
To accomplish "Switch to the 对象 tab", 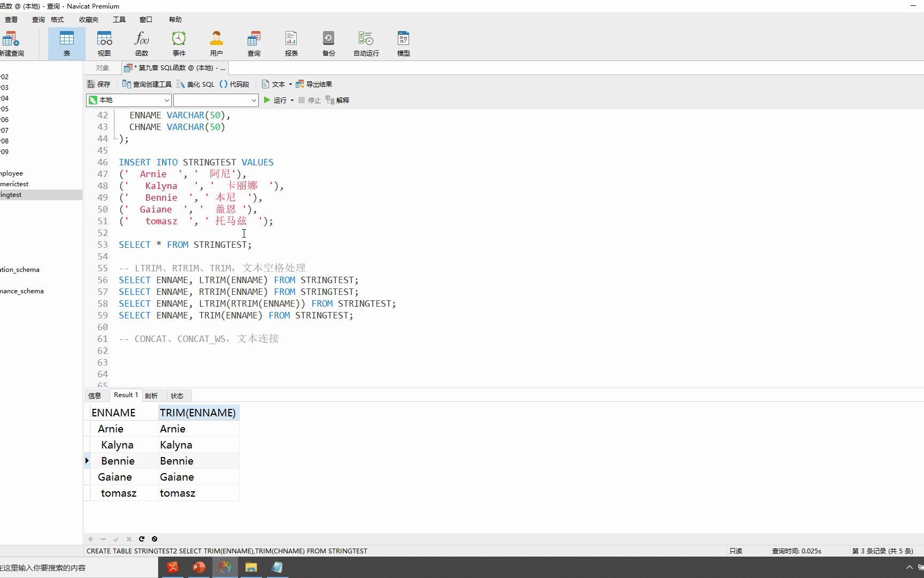I will 103,68.
